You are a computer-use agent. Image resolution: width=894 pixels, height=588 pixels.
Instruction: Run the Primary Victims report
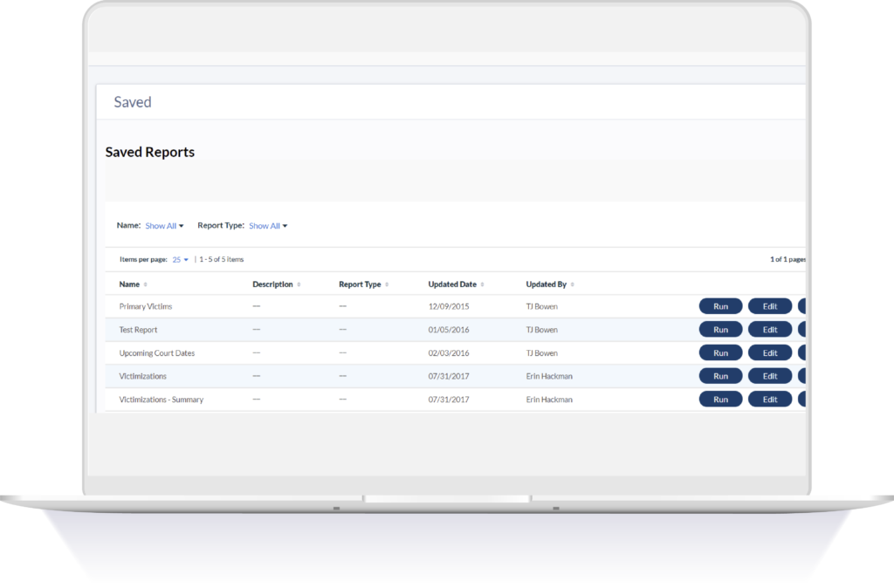click(x=720, y=306)
